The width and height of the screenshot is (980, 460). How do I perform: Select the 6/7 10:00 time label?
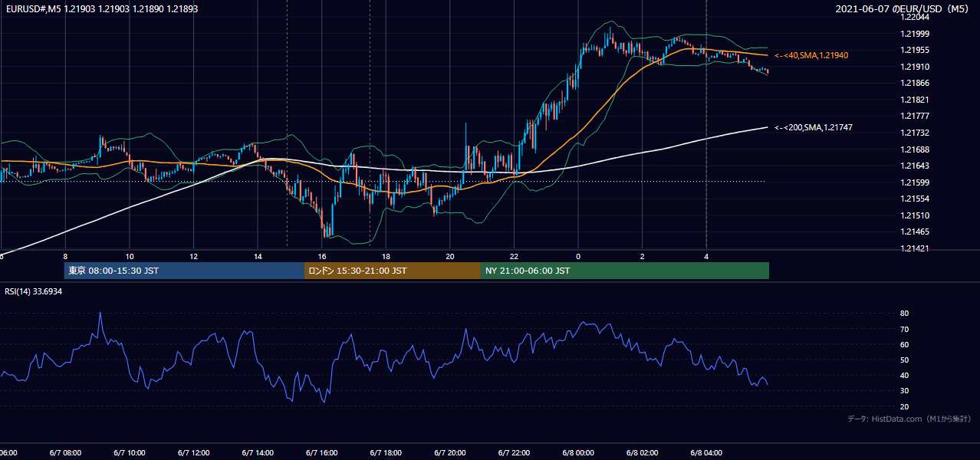pos(129,453)
